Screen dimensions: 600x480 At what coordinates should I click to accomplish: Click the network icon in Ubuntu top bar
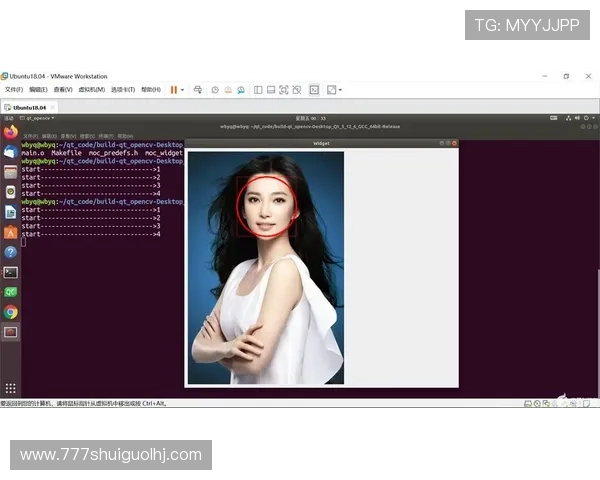click(569, 118)
